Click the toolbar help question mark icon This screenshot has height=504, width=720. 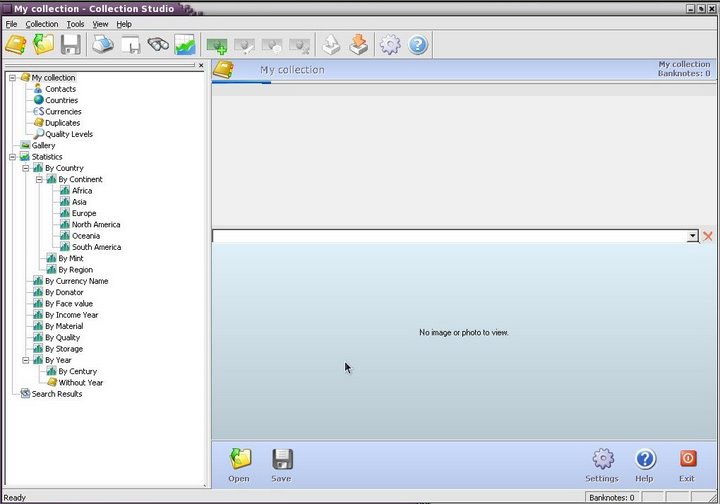click(x=418, y=45)
